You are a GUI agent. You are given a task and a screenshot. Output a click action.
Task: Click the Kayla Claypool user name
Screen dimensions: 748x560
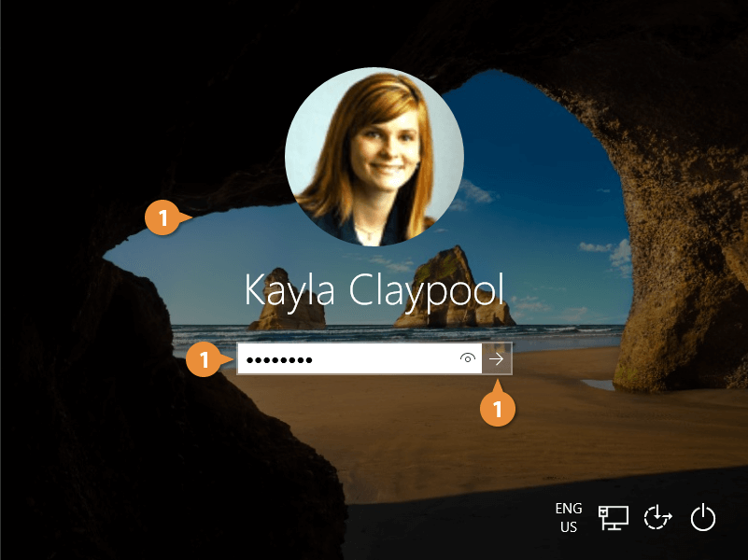click(374, 290)
